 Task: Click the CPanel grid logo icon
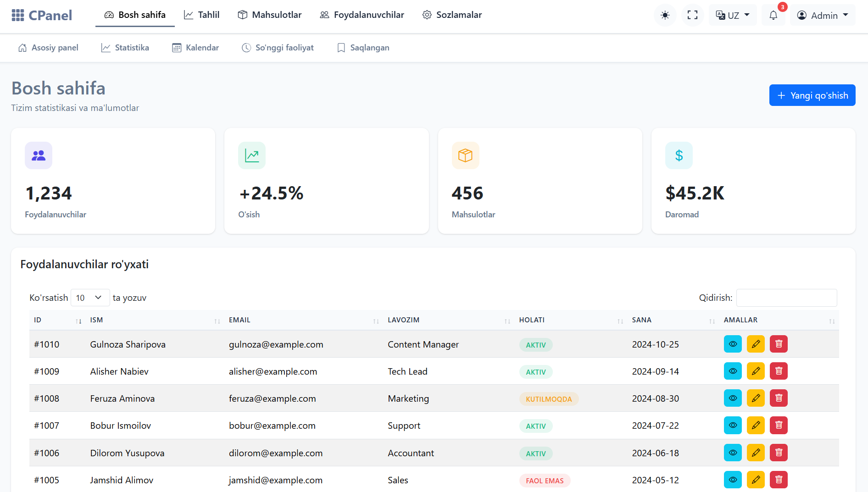(18, 16)
